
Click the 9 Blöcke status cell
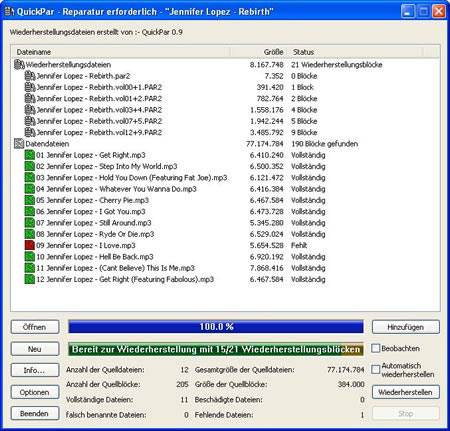[x=304, y=132]
